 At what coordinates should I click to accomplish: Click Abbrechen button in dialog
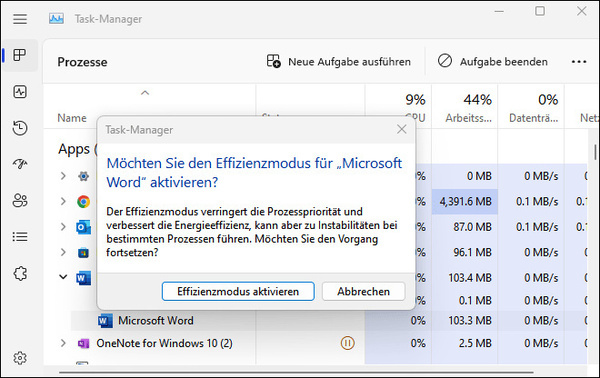[364, 292]
